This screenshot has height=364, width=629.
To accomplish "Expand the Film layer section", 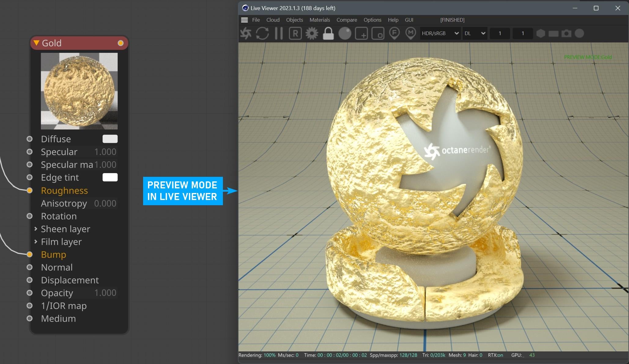I will (x=36, y=242).
